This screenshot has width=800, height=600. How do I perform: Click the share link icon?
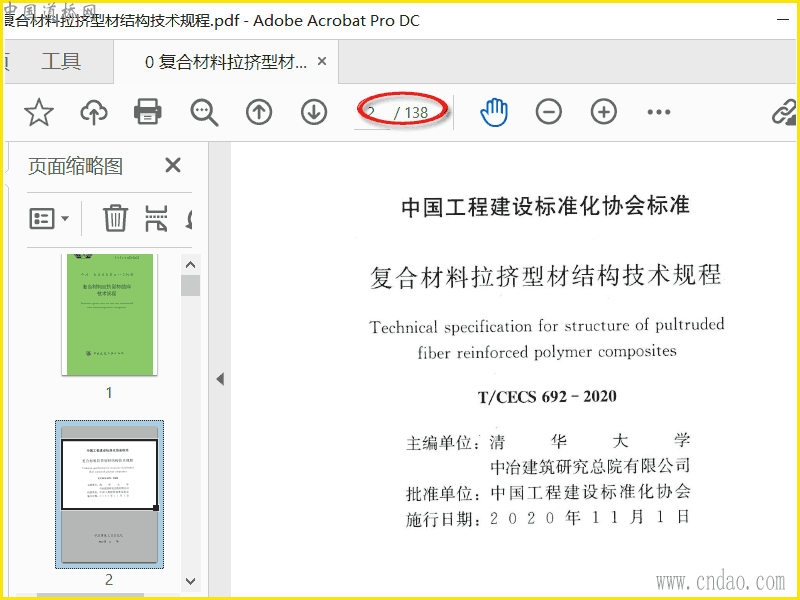(x=784, y=112)
